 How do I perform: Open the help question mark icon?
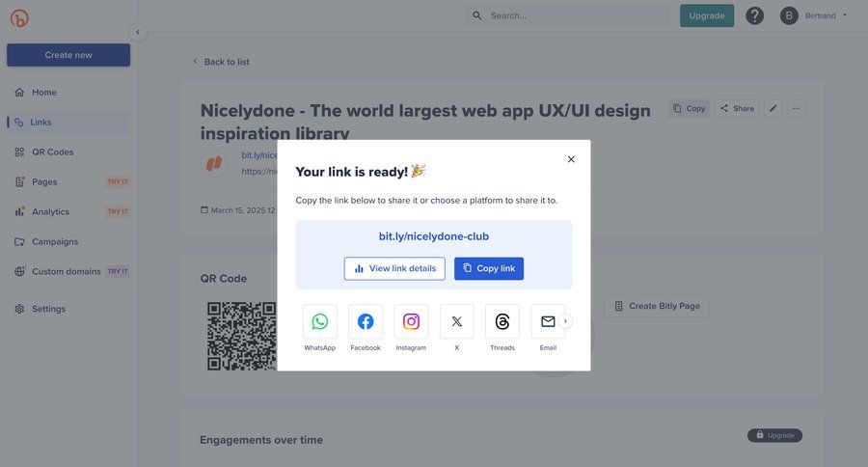pyautogui.click(x=754, y=16)
